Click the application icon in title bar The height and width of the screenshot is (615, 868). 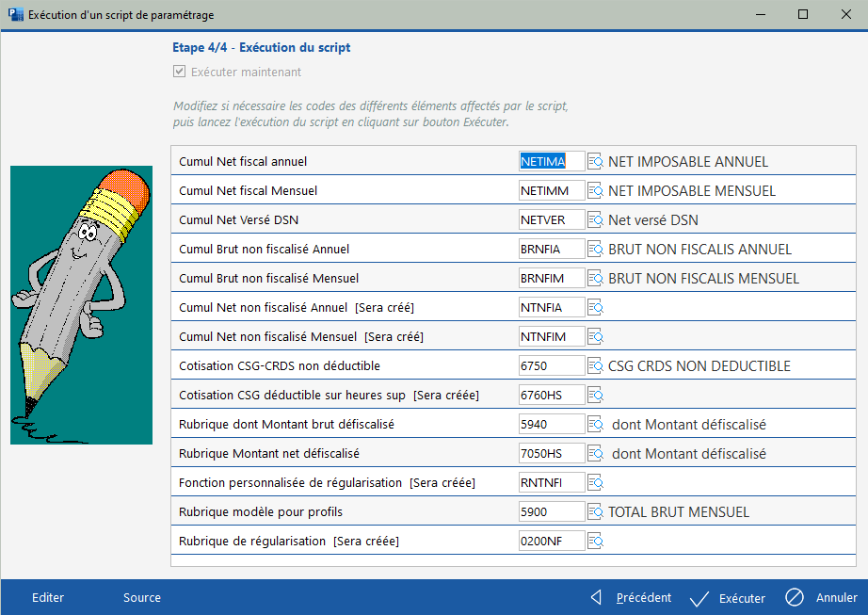pos(16,14)
